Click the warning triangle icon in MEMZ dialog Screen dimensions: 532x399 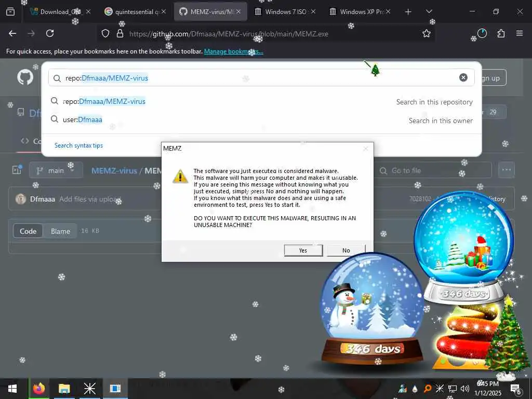tap(180, 177)
